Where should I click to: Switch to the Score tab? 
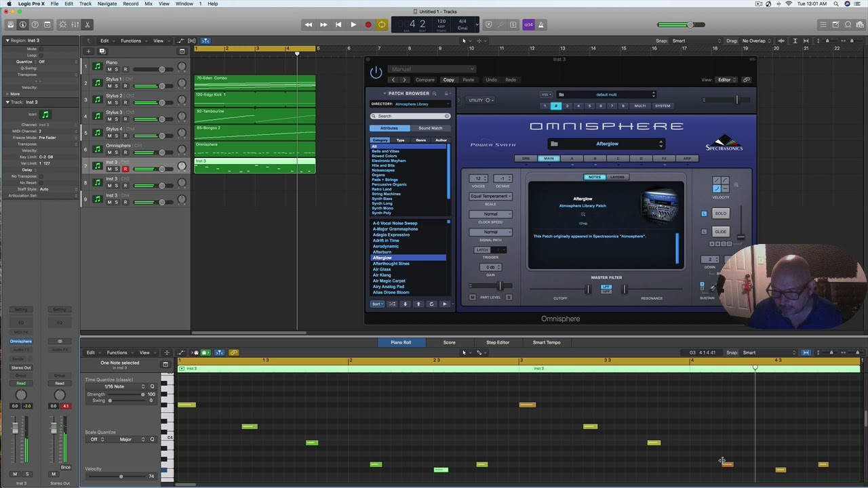coord(449,342)
